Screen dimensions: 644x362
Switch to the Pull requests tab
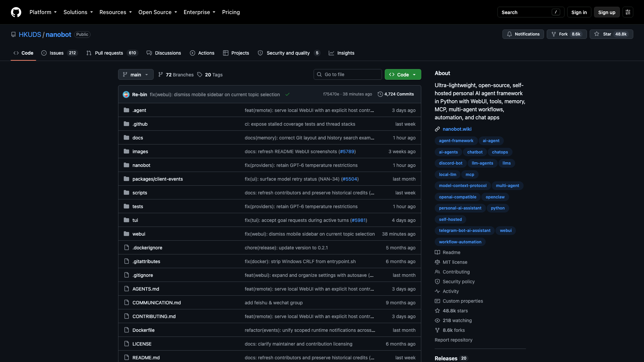point(112,53)
